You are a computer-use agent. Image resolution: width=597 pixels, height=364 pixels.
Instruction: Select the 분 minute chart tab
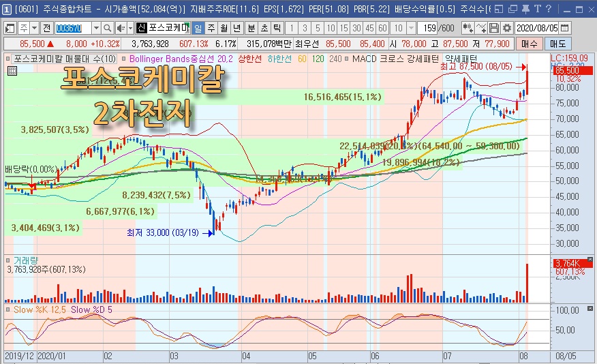251,28
